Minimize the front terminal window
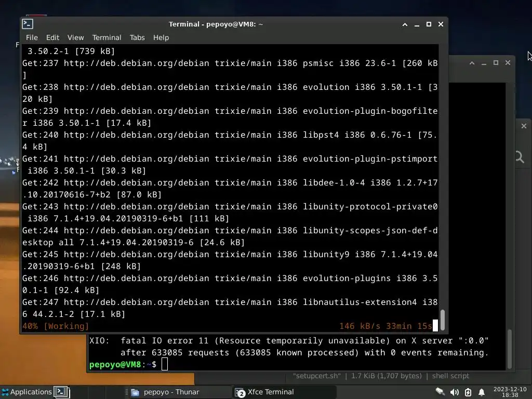This screenshot has width=532, height=399. coord(417,24)
